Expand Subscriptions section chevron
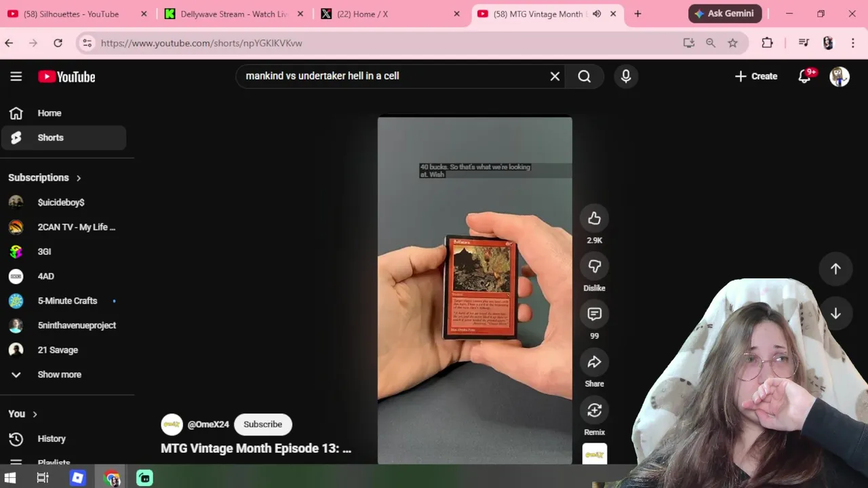 pos(79,178)
